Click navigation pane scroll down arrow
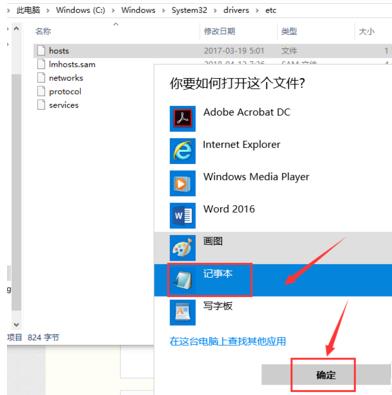The image size is (392, 395). pyautogui.click(x=16, y=324)
